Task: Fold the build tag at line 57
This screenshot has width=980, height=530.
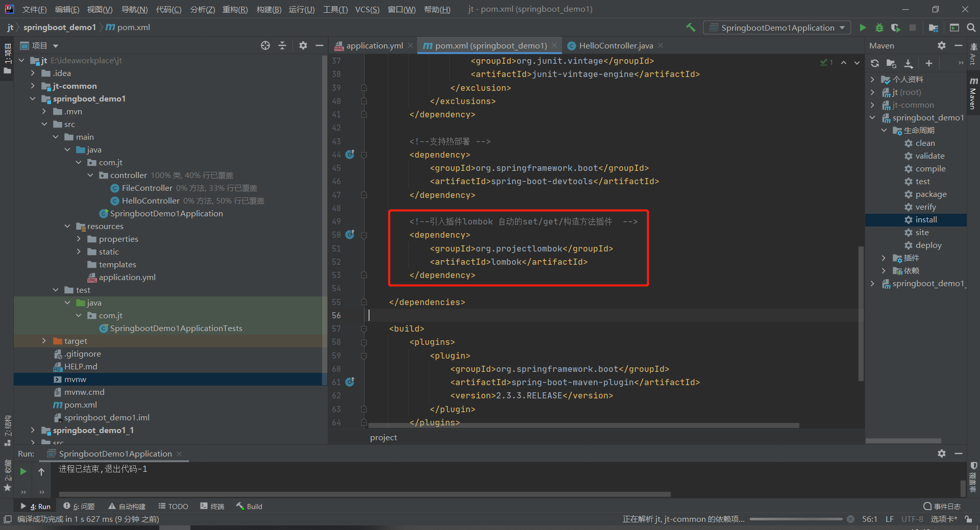Action: coord(364,329)
